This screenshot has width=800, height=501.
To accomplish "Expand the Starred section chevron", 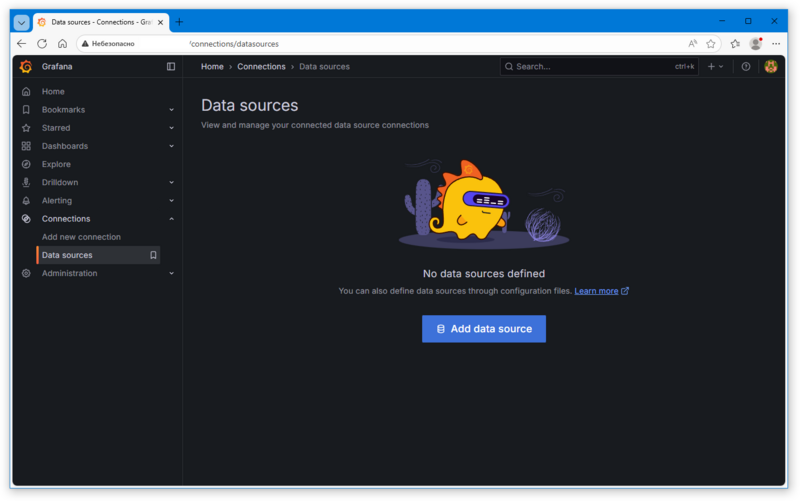I will (171, 128).
